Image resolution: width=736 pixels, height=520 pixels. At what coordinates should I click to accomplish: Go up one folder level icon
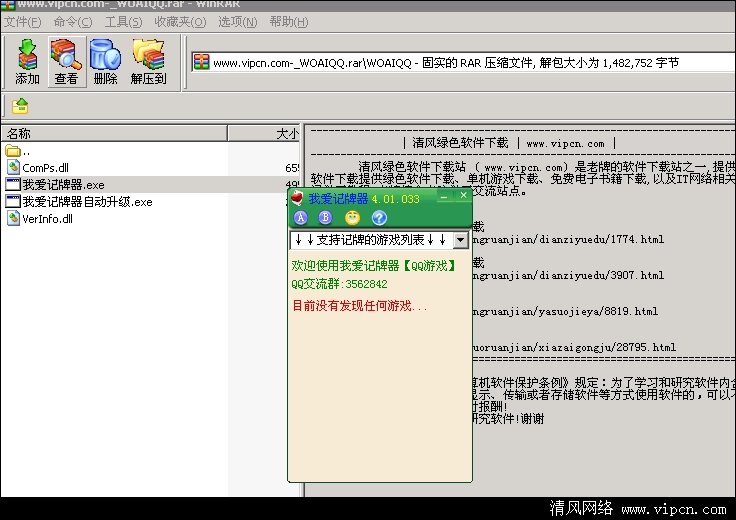click(20, 106)
